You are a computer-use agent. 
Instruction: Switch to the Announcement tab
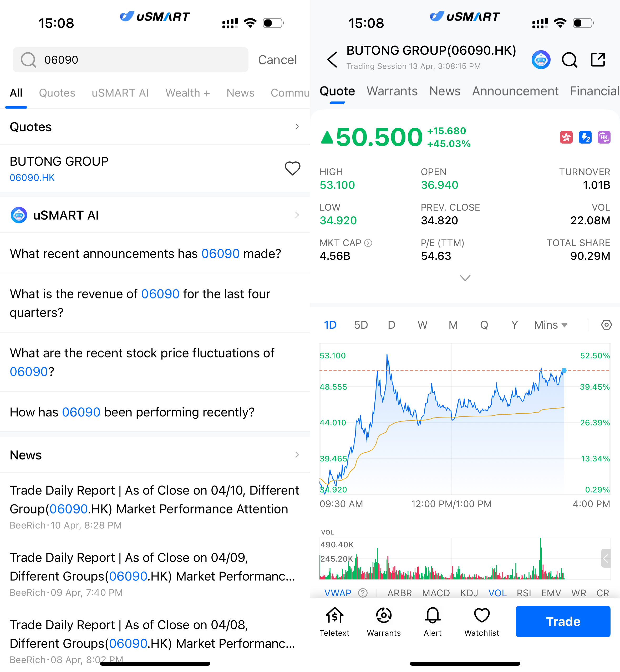pyautogui.click(x=515, y=91)
